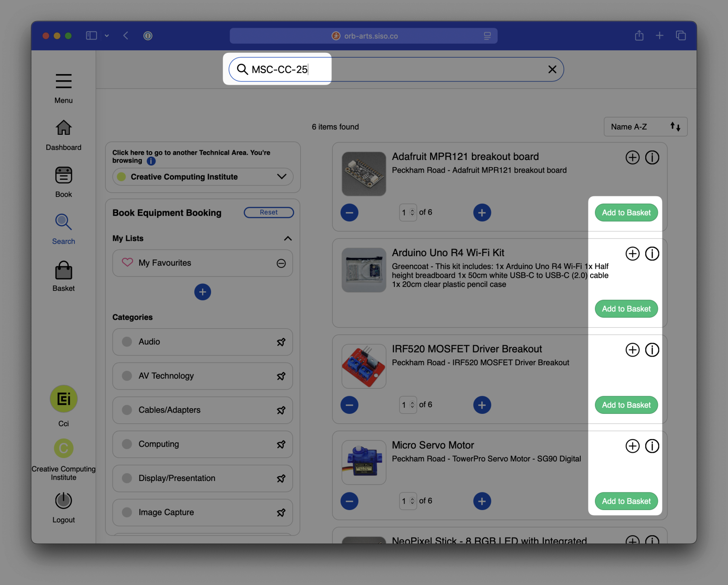The height and width of the screenshot is (585, 728).
Task: Open a new browser tab
Action: [660, 36]
